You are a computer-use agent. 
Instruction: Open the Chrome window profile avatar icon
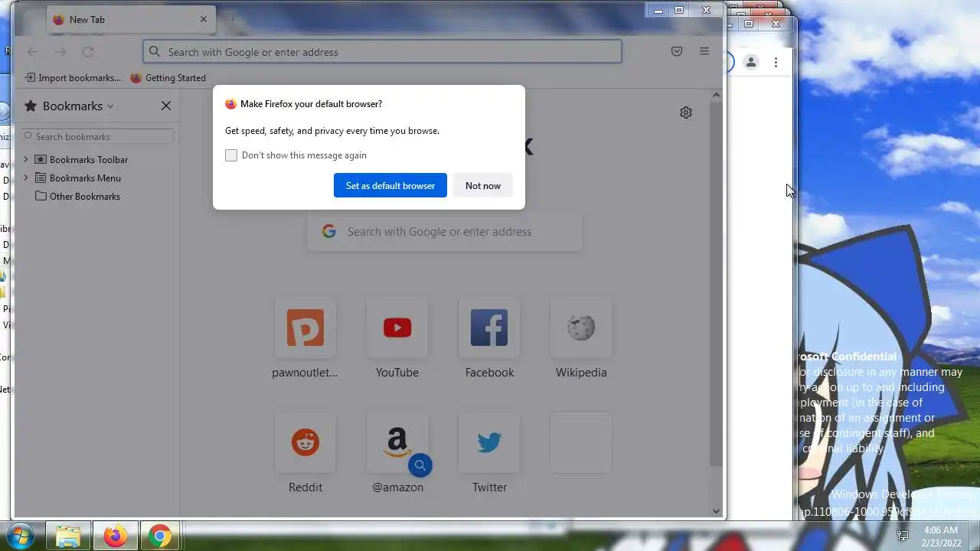(751, 62)
